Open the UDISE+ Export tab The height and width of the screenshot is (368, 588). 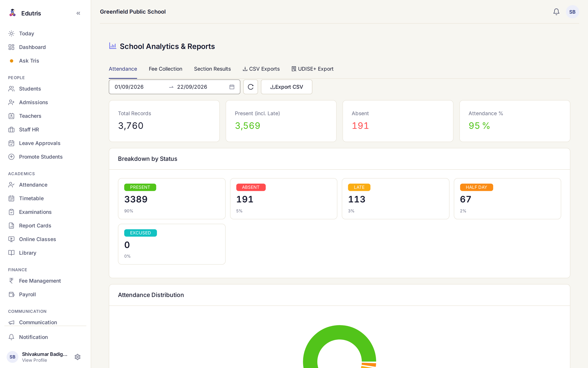[x=312, y=69]
